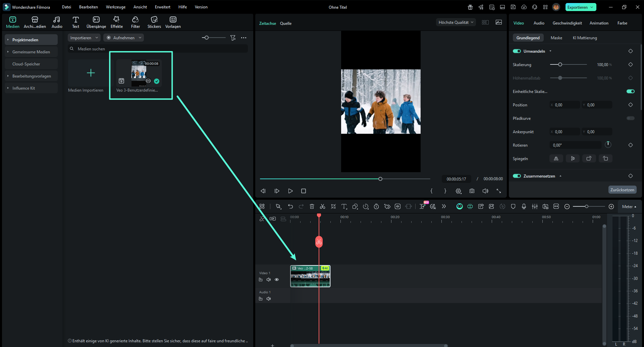The height and width of the screenshot is (347, 644).
Task: Disable the Umwandeln toggle
Action: pos(517,51)
